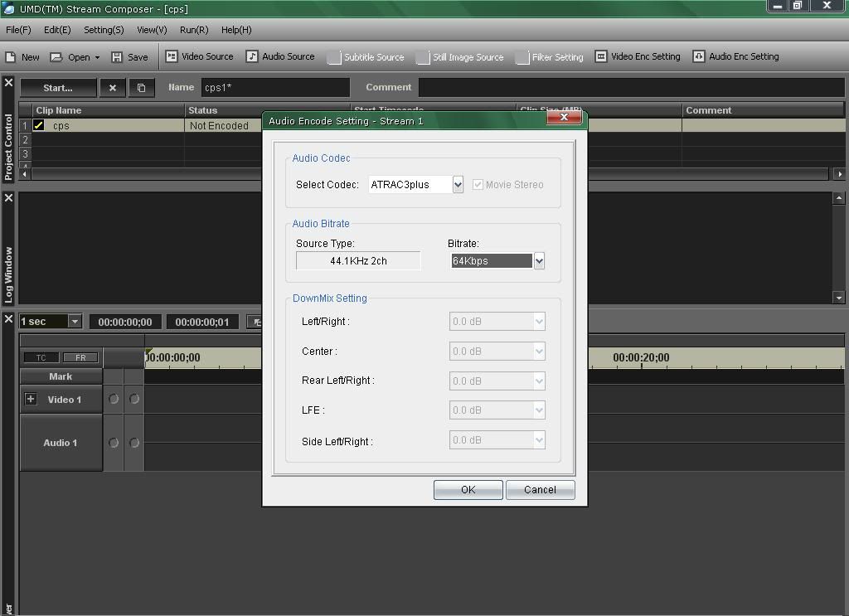
Task: Close the timeline panel
Action: (x=8, y=319)
